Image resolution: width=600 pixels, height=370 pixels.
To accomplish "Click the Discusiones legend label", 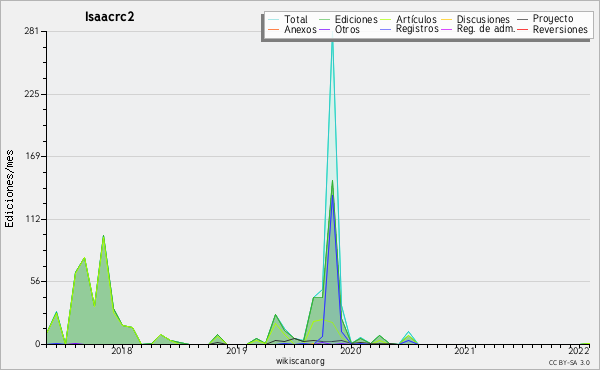I will point(483,19).
